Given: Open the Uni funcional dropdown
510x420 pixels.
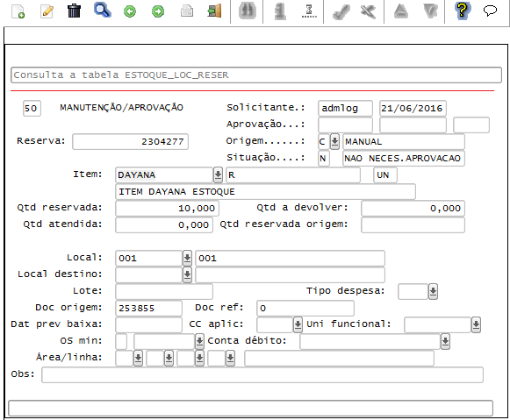Looking at the screenshot, I should pyautogui.click(x=476, y=324).
